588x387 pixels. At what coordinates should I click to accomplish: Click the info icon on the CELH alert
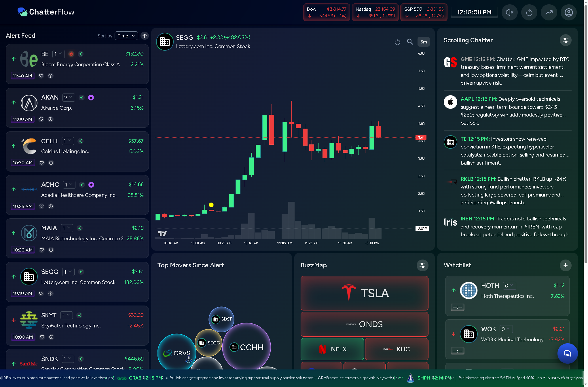[51, 163]
